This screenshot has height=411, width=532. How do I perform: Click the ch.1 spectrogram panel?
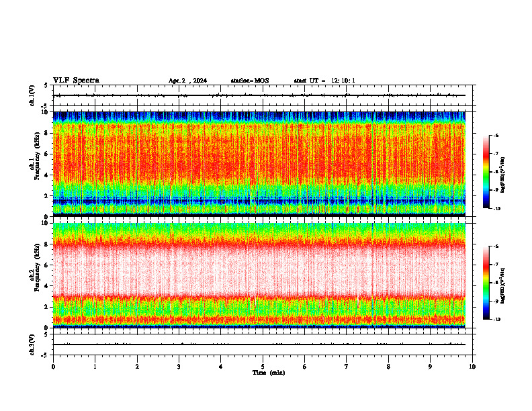pyautogui.click(x=259, y=164)
